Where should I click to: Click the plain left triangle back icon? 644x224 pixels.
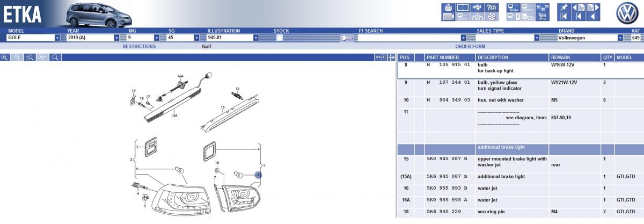coord(593,17)
